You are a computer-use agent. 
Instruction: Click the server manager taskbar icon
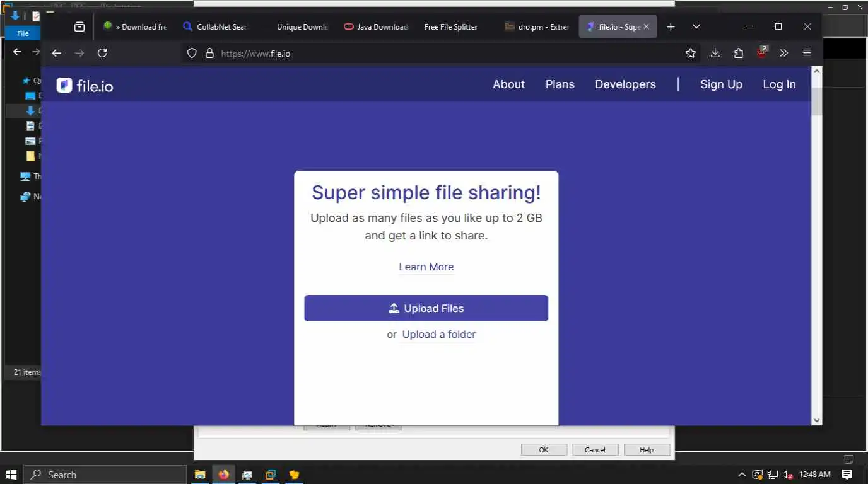pos(247,475)
